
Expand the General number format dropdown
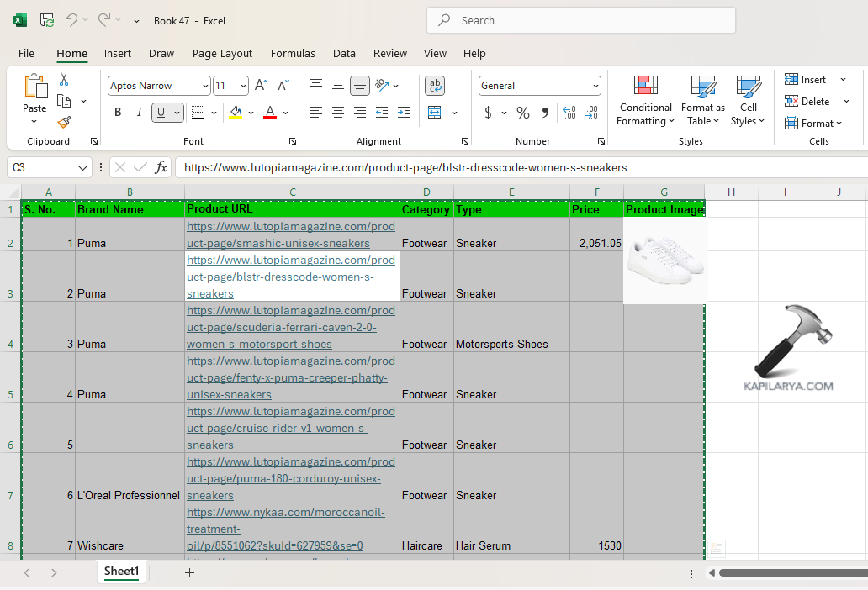click(x=595, y=86)
